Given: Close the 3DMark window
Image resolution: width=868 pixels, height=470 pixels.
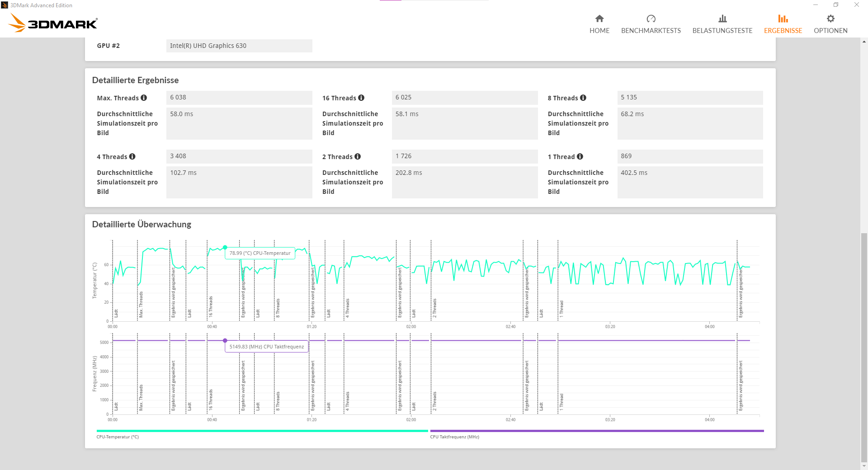Looking at the screenshot, I should point(857,5).
